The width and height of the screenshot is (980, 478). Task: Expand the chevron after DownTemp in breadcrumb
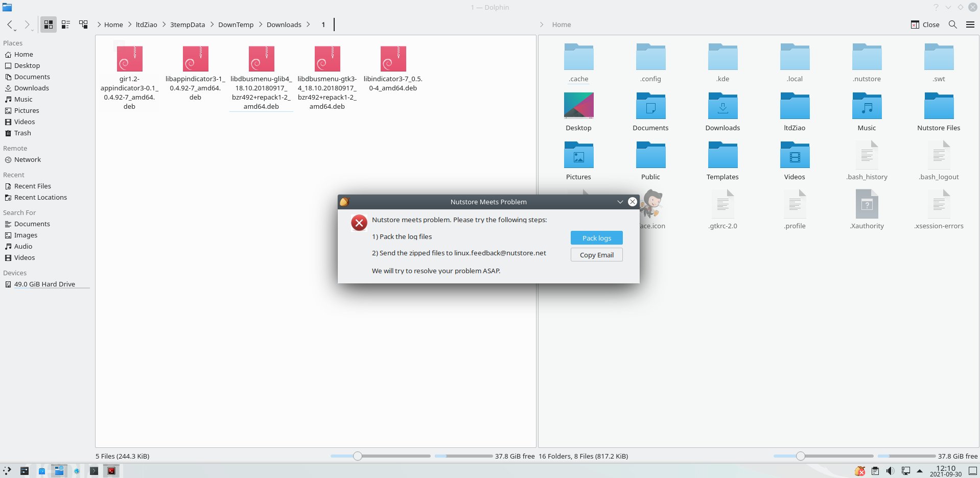[261, 25]
